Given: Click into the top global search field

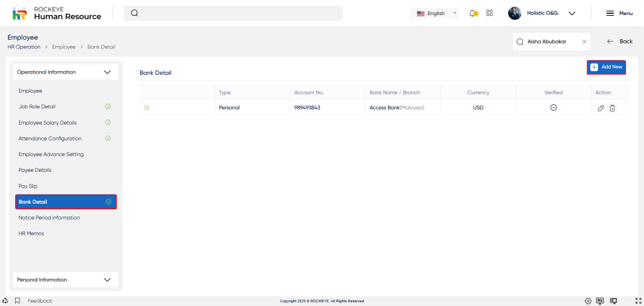Looking at the screenshot, I should (233, 13).
